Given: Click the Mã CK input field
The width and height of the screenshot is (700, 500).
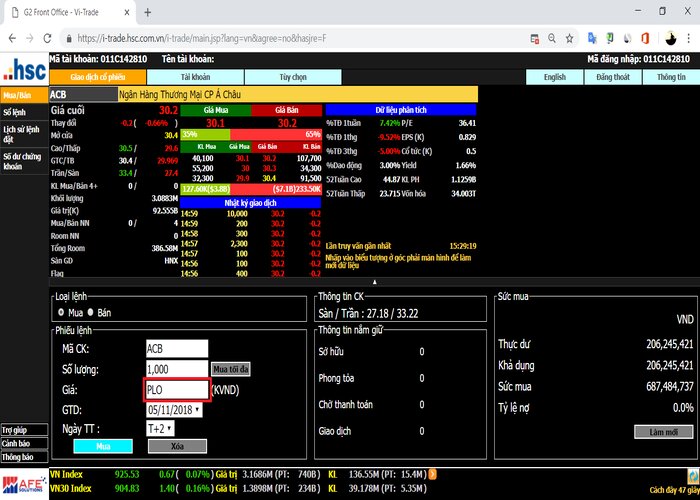Looking at the screenshot, I should (177, 349).
